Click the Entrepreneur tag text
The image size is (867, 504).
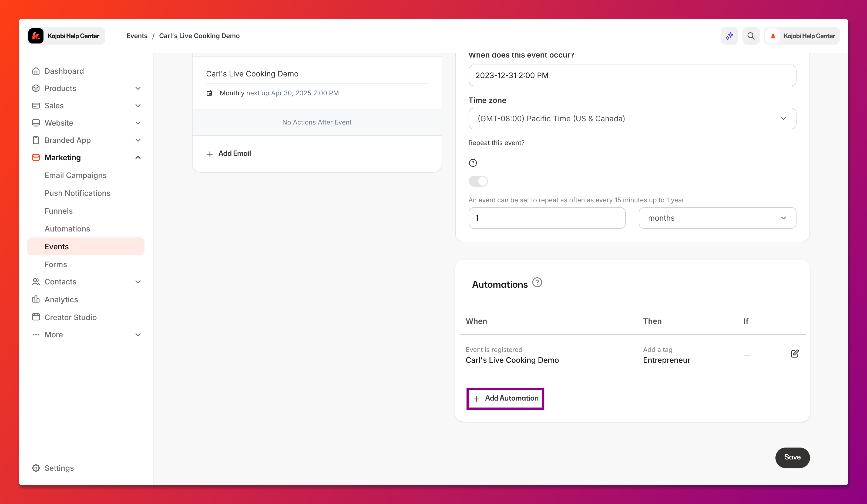(666, 360)
